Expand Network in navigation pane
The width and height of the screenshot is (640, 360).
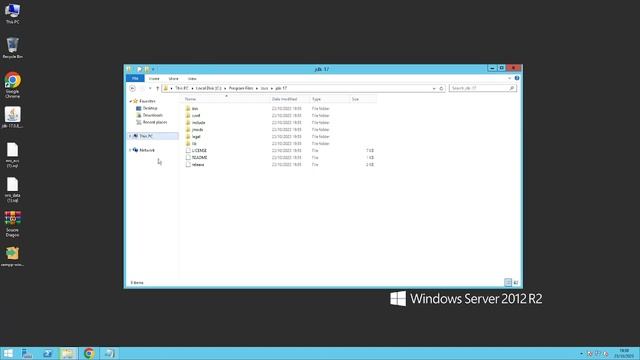click(130, 150)
